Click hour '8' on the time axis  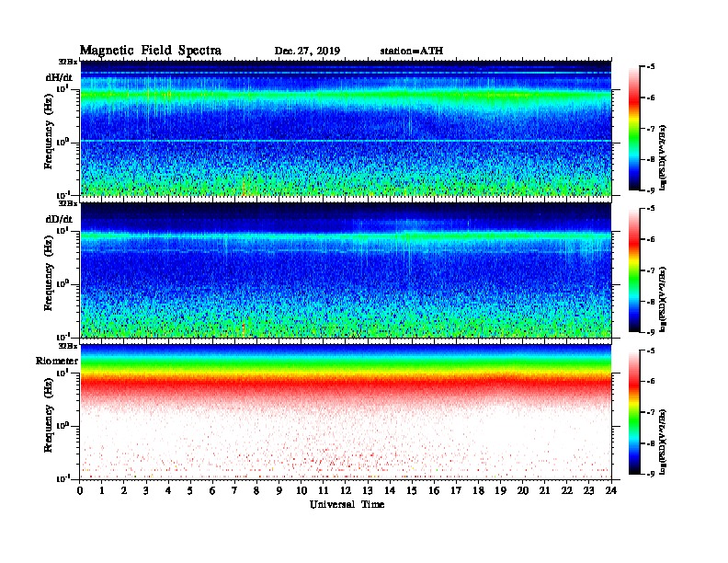pyautogui.click(x=256, y=490)
